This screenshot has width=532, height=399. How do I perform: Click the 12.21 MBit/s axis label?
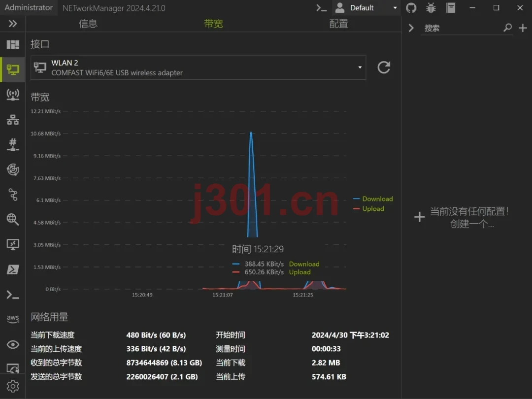tap(45, 111)
